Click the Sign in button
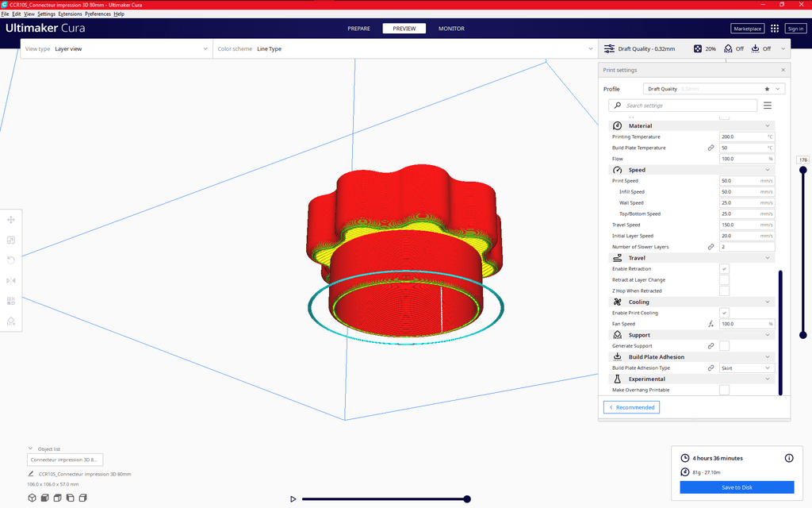 [795, 29]
